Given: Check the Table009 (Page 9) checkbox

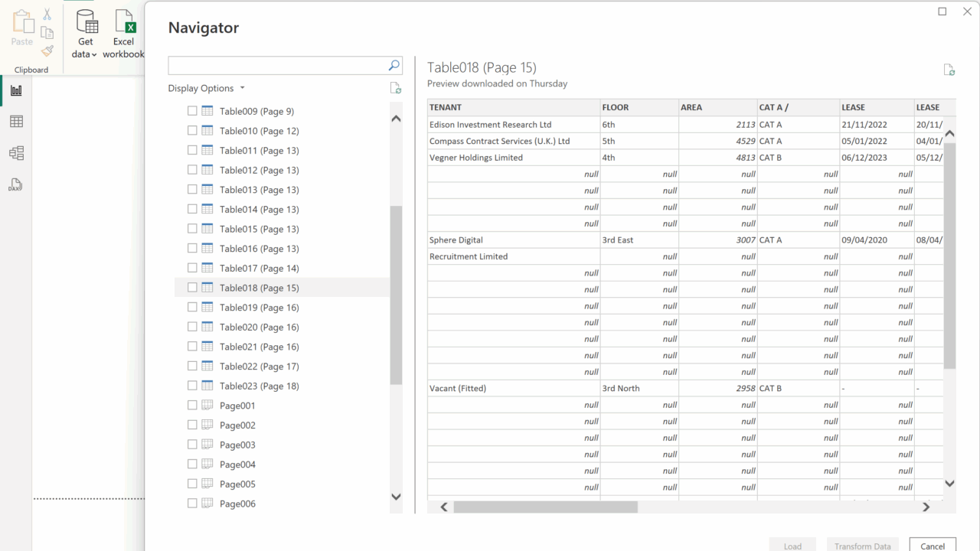Looking at the screenshot, I should 192,111.
